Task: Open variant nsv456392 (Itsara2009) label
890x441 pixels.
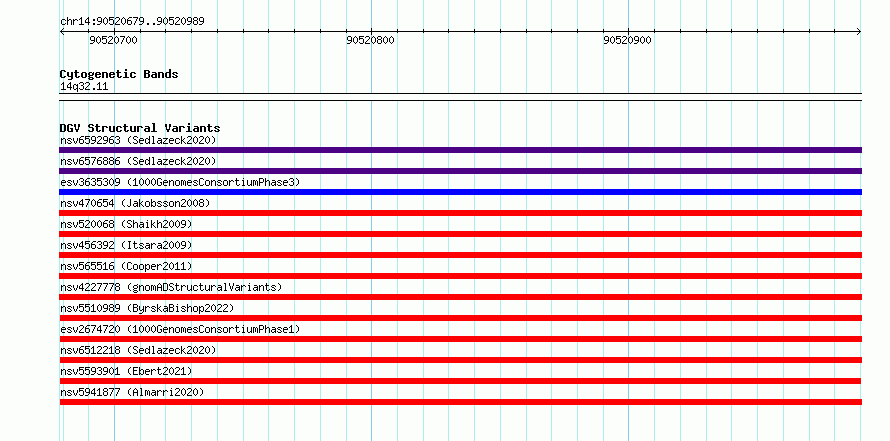Action: coord(126,245)
